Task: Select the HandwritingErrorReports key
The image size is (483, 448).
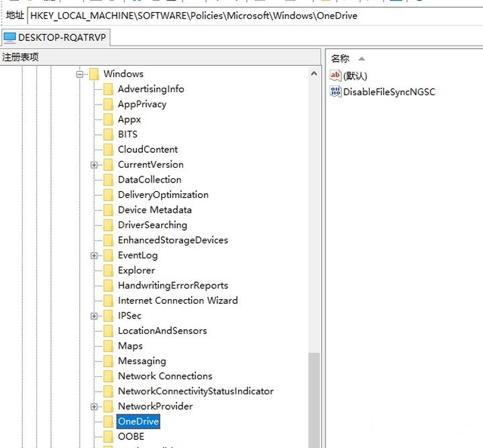Action: click(173, 285)
